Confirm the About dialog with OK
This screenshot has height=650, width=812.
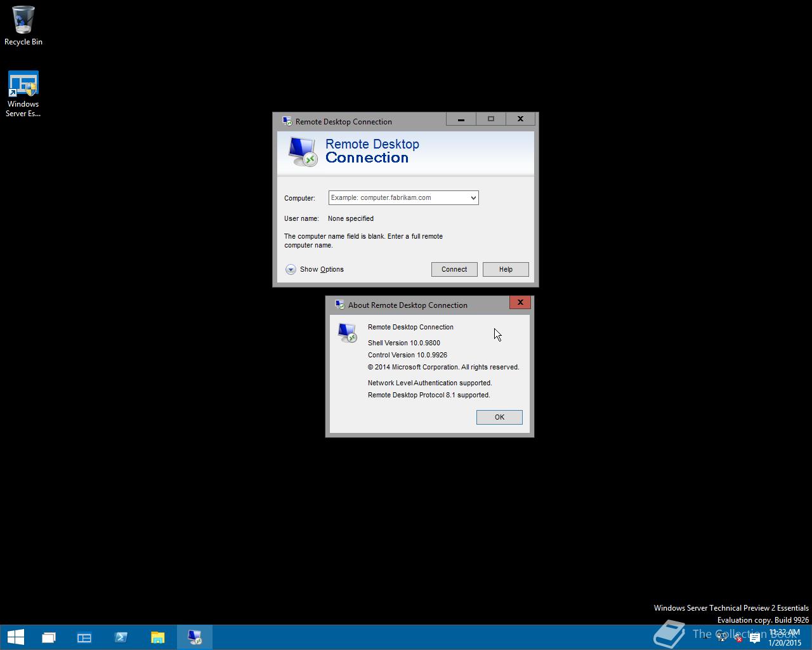[499, 417]
